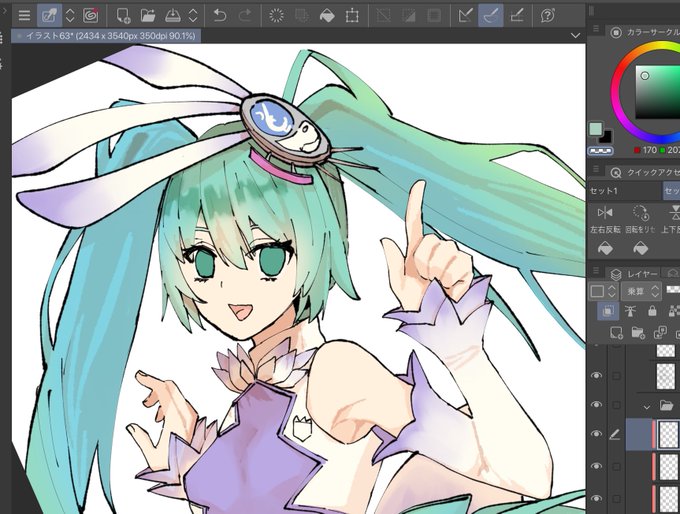Click the Fill bucket icon in command bar
The width and height of the screenshot is (680, 514).
pos(327,16)
